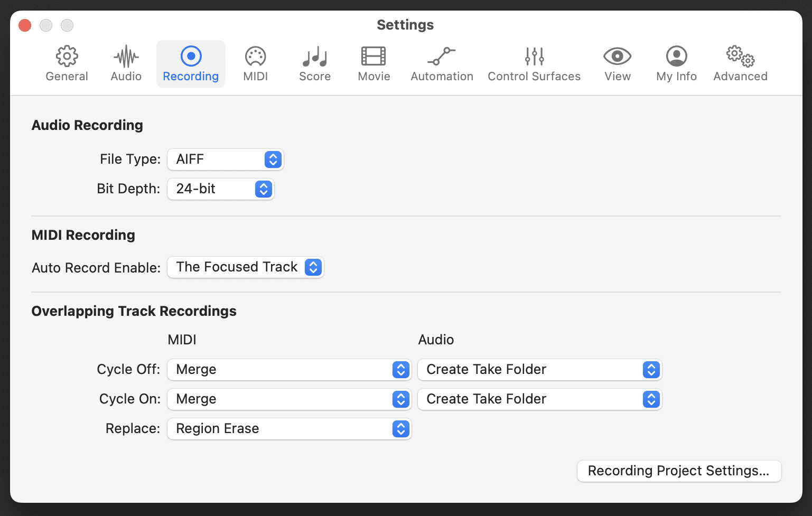Switch to Audio settings
812x516 pixels.
[125, 62]
